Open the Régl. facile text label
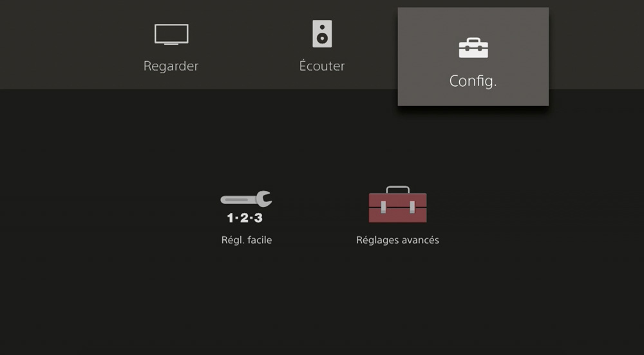The width and height of the screenshot is (644, 355). (x=247, y=240)
